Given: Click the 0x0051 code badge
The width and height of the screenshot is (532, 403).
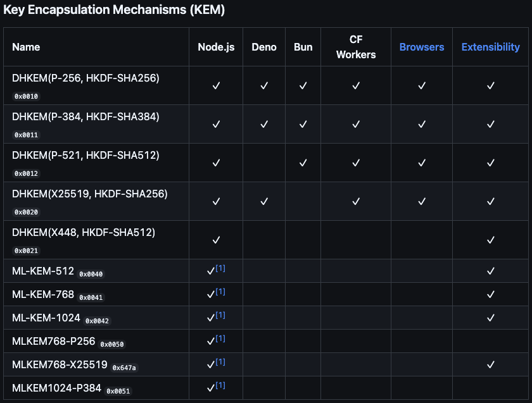Looking at the screenshot, I should [118, 391].
